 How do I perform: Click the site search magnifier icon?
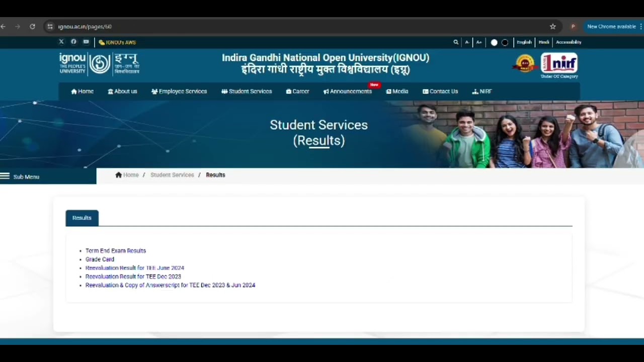tap(456, 42)
